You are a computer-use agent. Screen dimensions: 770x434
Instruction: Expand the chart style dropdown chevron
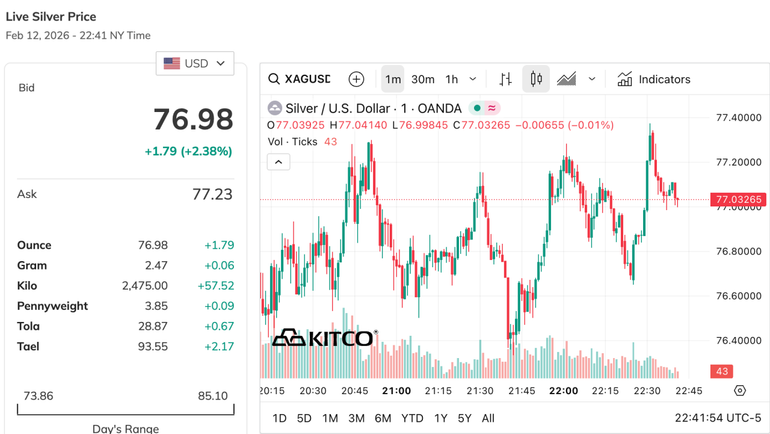[592, 79]
